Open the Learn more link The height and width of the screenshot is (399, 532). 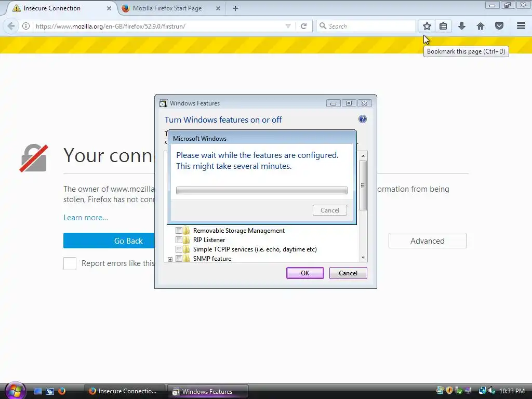click(86, 218)
